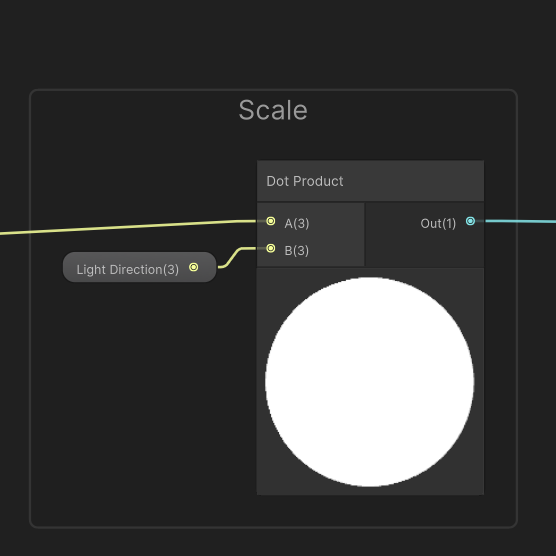
Task: Click the B(3) slot label
Action: (x=297, y=251)
